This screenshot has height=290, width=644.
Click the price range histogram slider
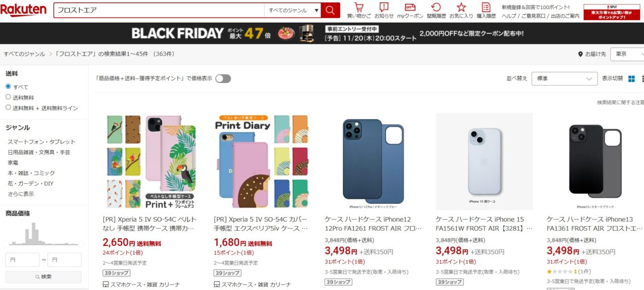[43, 244]
